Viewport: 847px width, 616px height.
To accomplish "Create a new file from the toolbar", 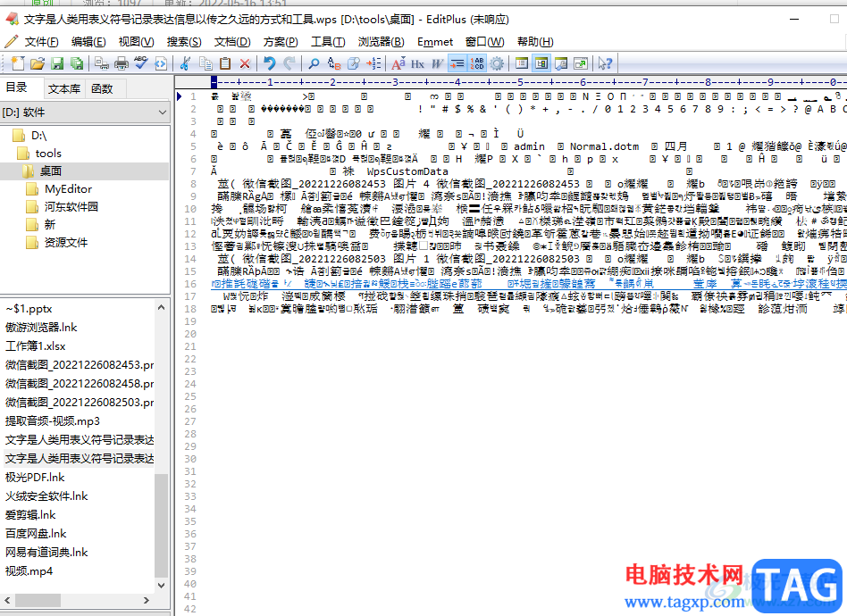I will tap(17, 63).
